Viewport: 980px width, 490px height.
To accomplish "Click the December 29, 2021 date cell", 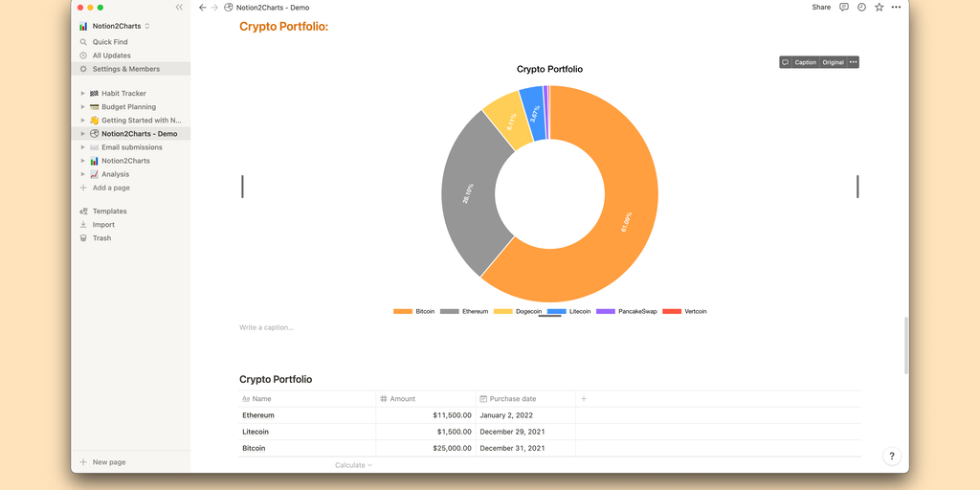I will click(x=525, y=432).
